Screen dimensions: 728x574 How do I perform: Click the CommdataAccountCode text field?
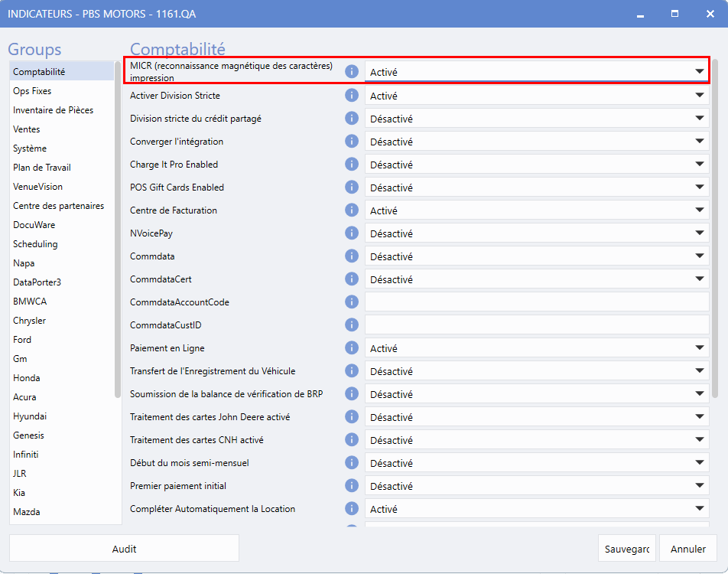coord(537,302)
